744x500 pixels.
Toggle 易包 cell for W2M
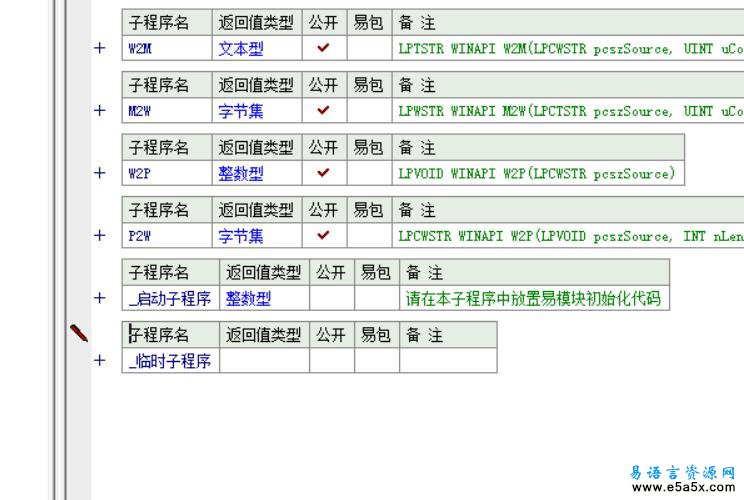tap(370, 48)
